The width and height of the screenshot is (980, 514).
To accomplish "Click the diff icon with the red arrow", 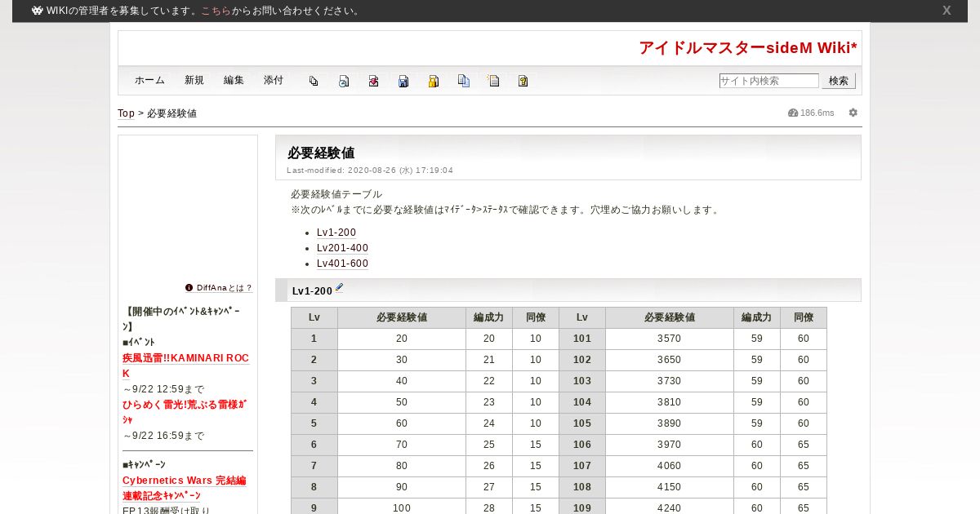I will pyautogui.click(x=373, y=81).
